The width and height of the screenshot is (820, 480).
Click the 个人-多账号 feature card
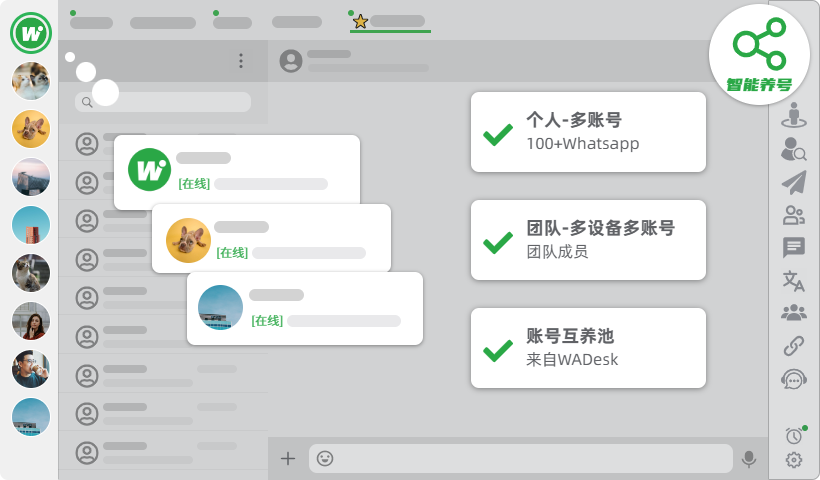click(x=588, y=132)
